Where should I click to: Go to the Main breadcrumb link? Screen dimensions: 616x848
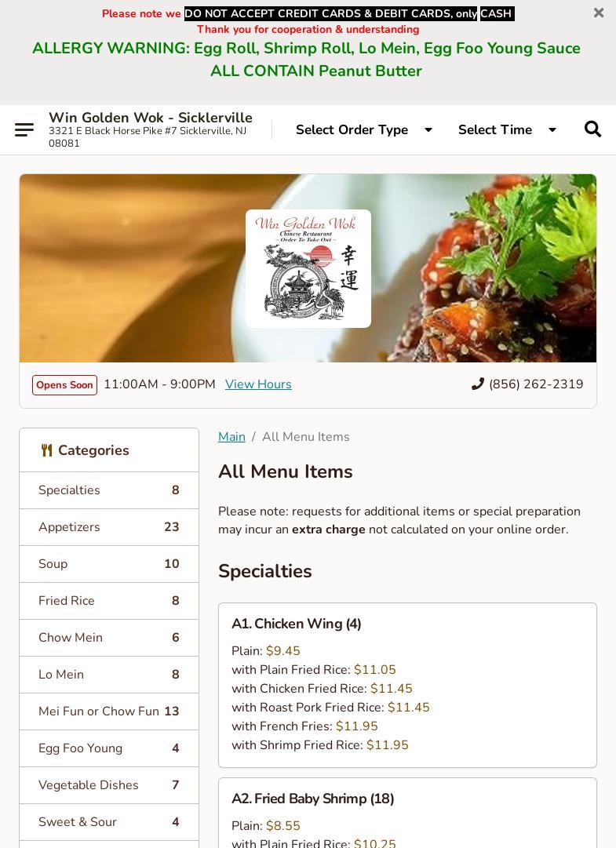click(x=231, y=436)
